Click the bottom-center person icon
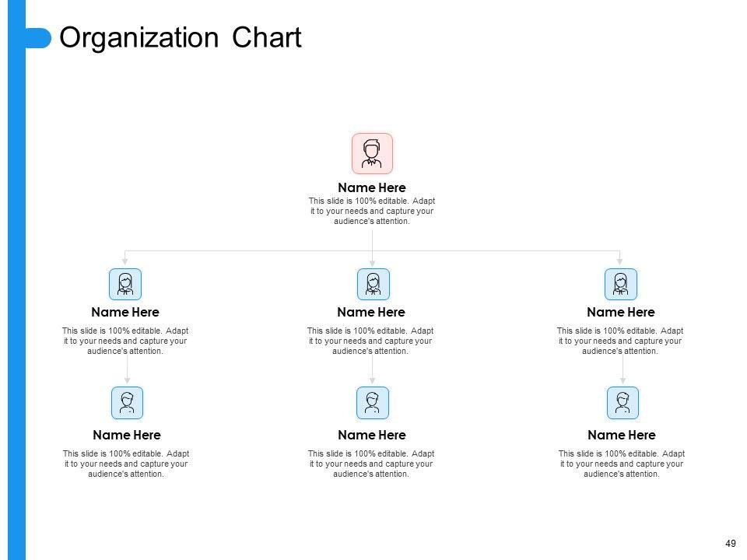This screenshot has width=747, height=560. [x=372, y=403]
